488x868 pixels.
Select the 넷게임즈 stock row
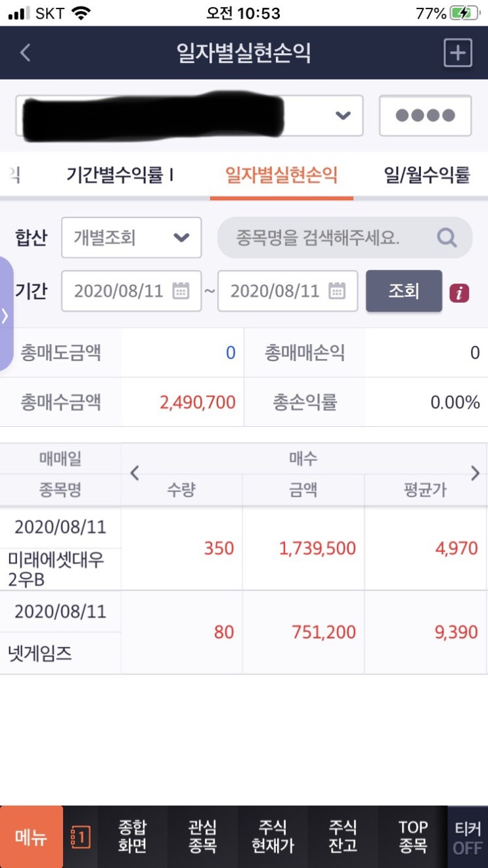click(x=244, y=632)
